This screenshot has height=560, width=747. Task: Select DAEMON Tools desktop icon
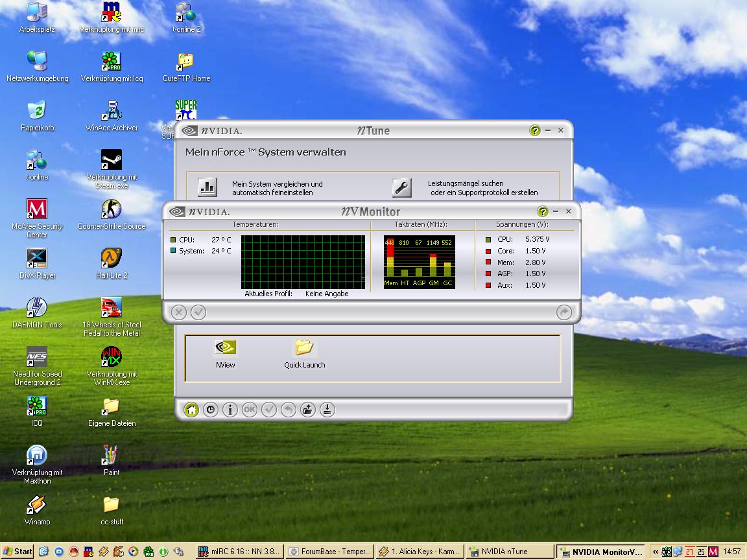(37, 313)
